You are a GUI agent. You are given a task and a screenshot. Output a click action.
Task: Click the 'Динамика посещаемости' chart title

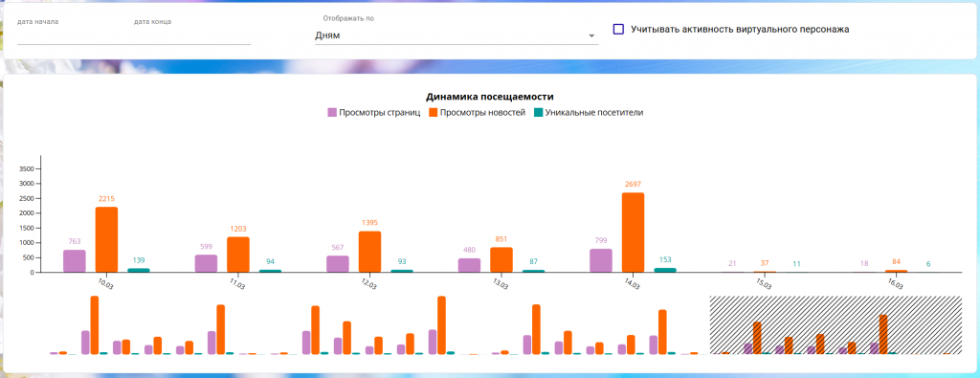point(490,97)
